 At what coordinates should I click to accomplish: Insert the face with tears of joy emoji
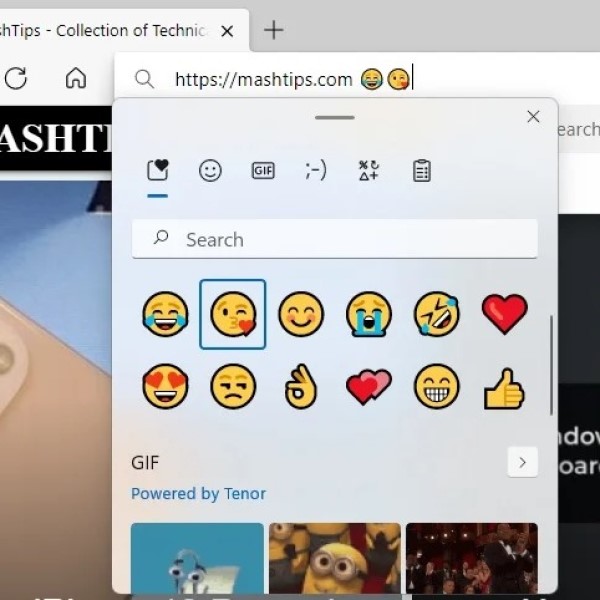165,314
